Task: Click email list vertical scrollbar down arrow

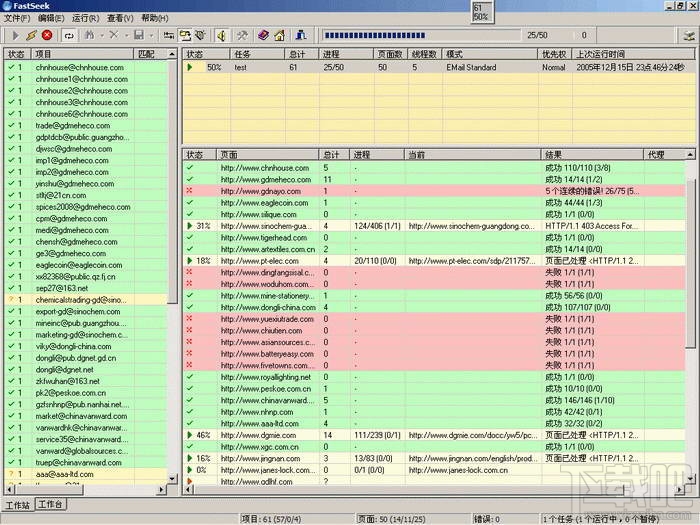Action: pos(172,479)
